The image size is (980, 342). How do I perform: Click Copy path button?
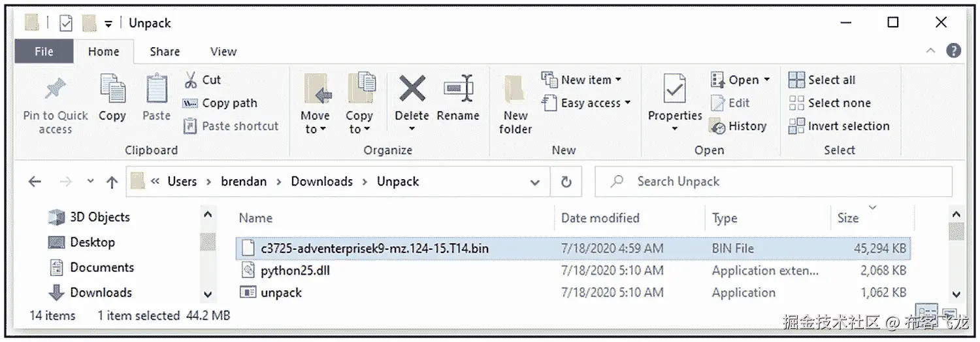point(220,103)
